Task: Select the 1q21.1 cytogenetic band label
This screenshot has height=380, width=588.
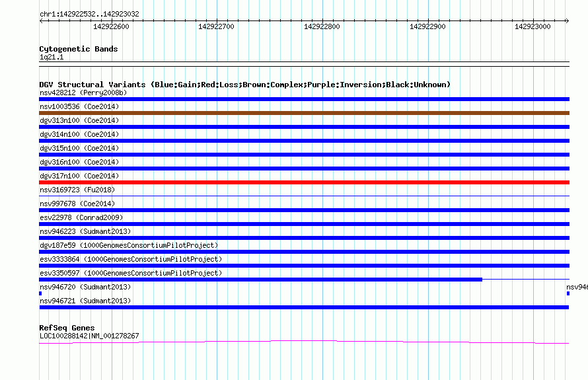Action: pos(52,57)
